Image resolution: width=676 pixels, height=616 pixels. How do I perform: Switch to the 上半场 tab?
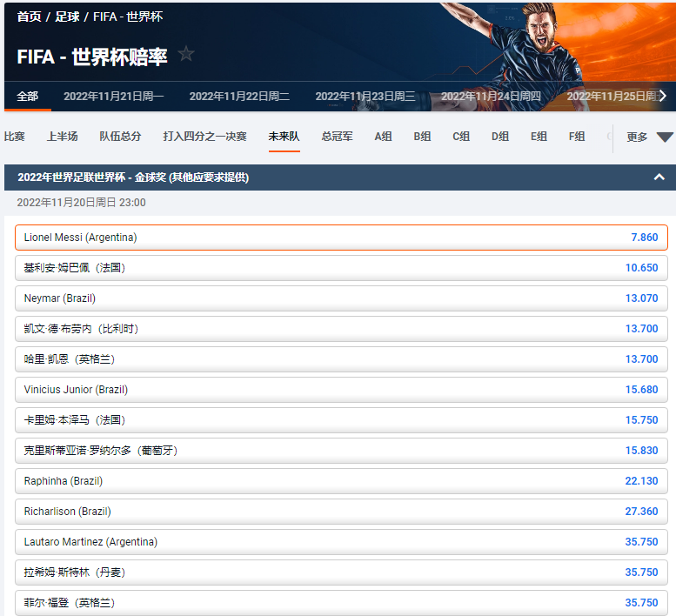point(62,137)
